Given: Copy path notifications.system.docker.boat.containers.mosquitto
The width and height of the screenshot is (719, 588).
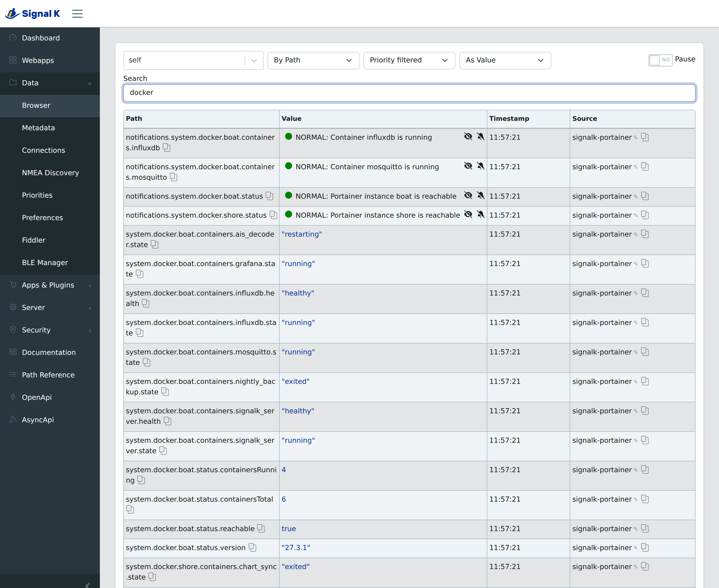Looking at the screenshot, I should 174,177.
